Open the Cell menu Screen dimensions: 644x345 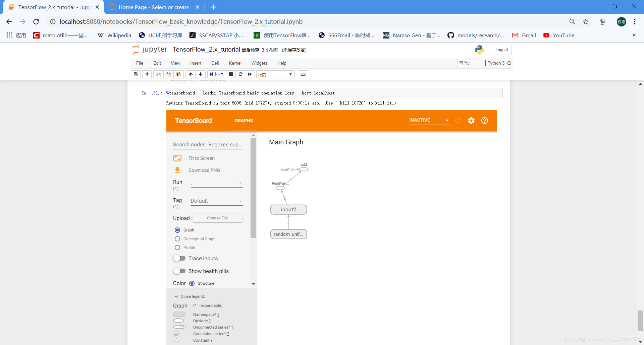(x=215, y=63)
